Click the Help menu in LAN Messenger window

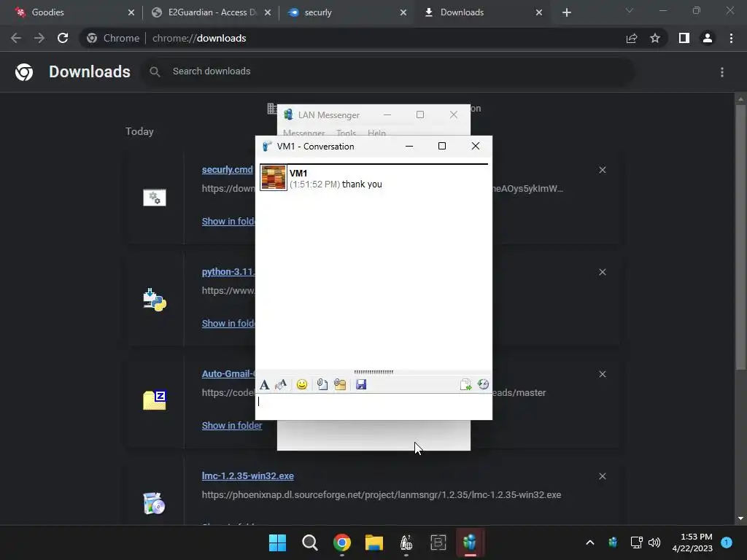click(x=376, y=133)
